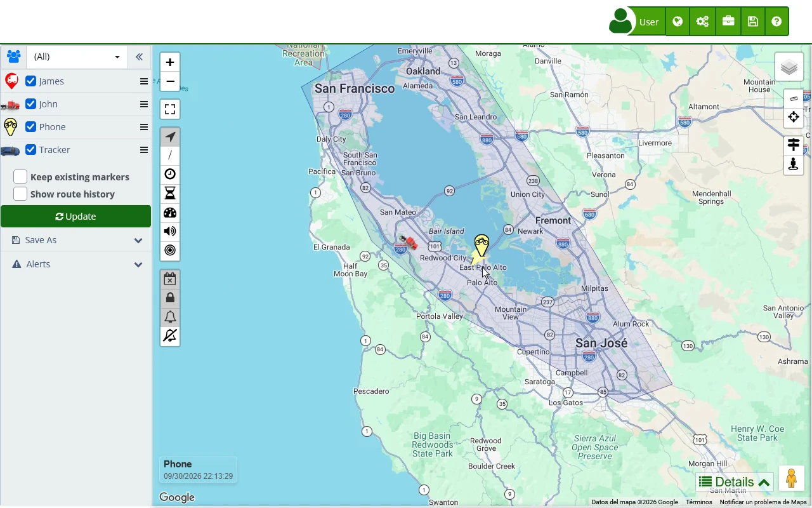Click the save disk icon in header
Image resolution: width=812 pixels, height=508 pixels.
[x=752, y=22]
